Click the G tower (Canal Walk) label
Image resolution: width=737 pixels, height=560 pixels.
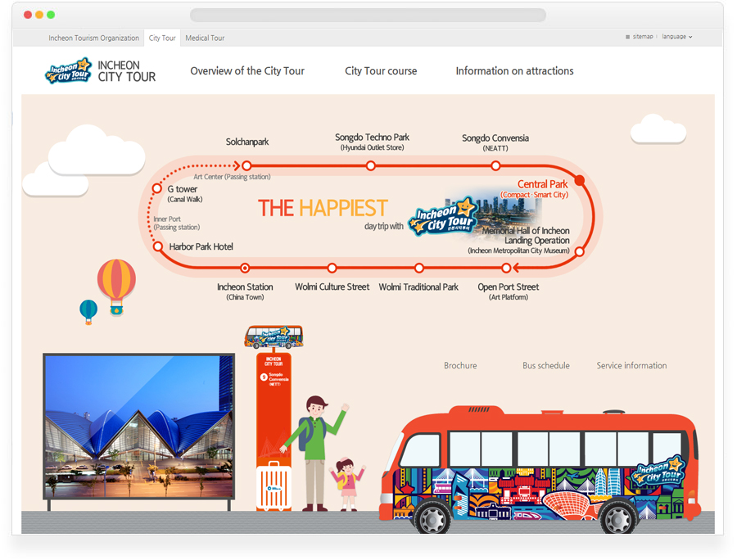[x=185, y=193]
